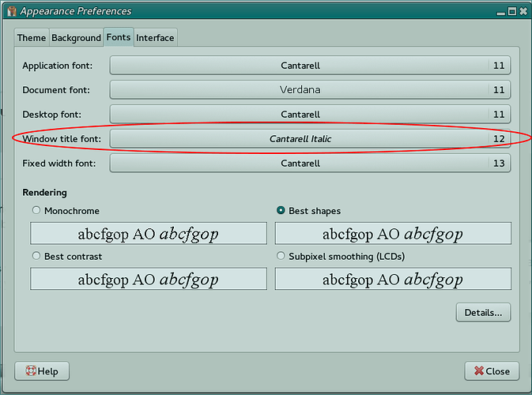The width and height of the screenshot is (532, 395).
Task: Open rendering Details... dialog
Action: pos(483,312)
